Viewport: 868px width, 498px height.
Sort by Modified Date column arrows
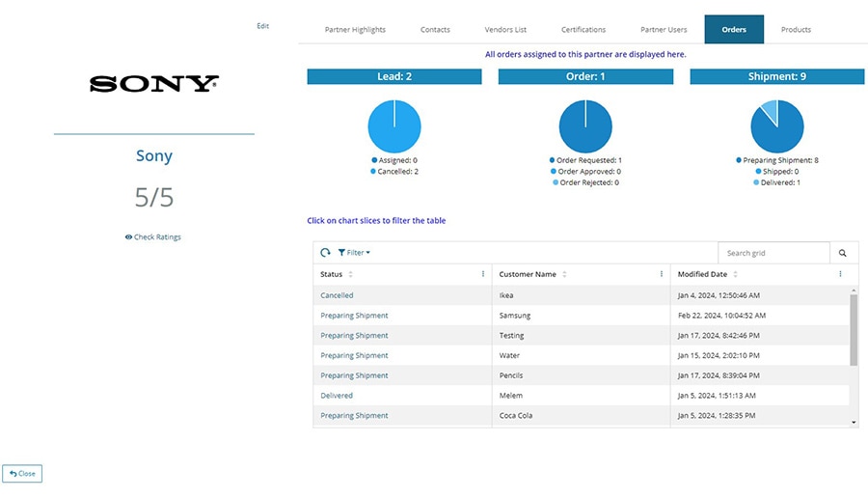point(735,274)
